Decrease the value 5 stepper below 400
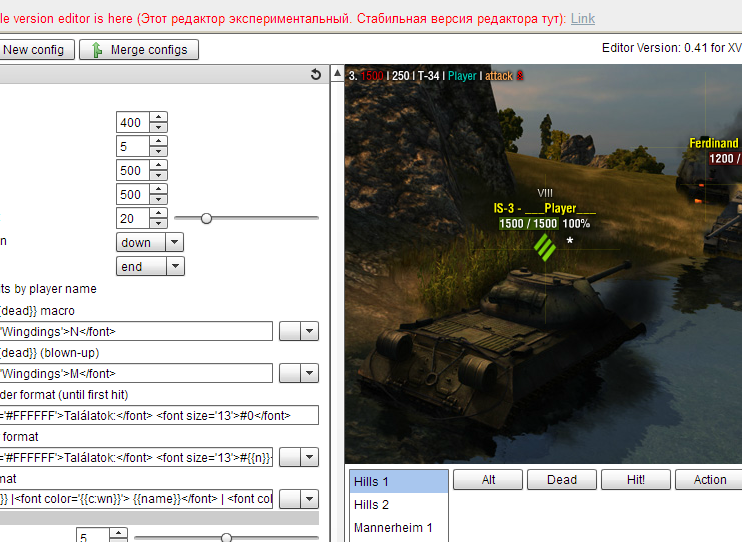Screen dimensions: 742x542 point(159,151)
